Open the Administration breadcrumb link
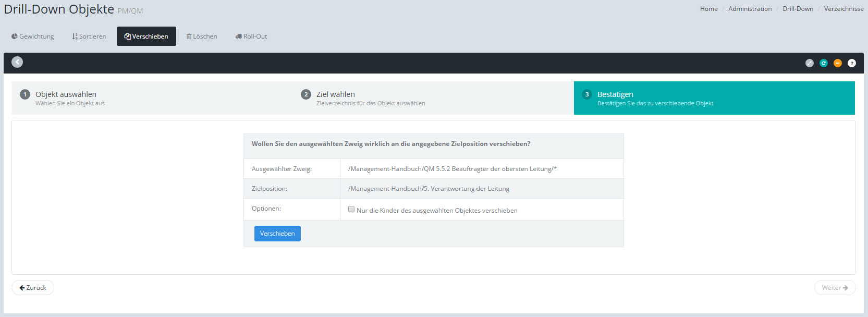This screenshot has height=317, width=868. 750,9
